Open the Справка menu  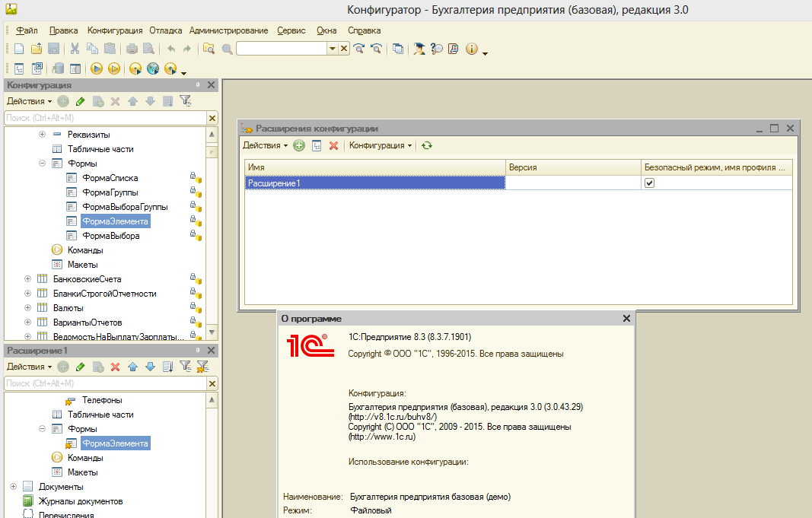click(364, 30)
